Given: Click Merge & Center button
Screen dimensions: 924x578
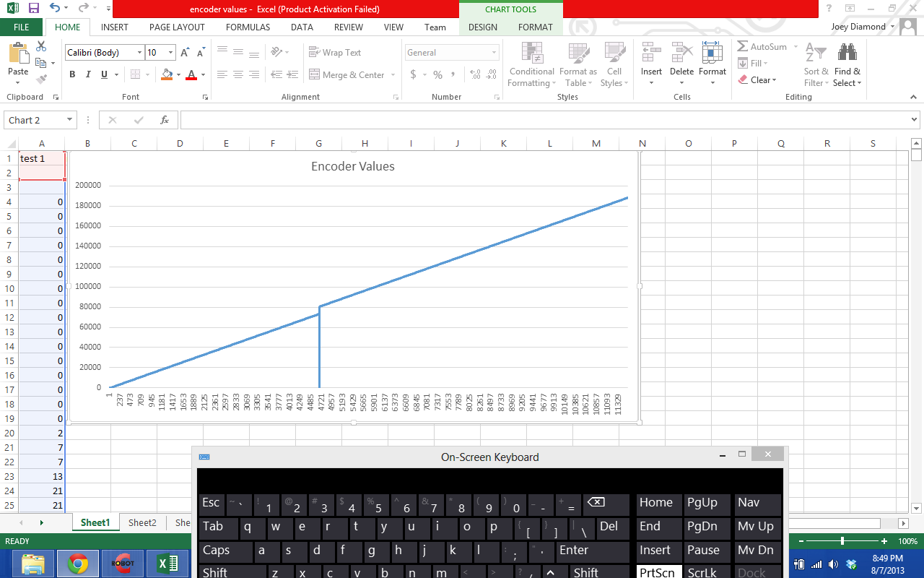Looking at the screenshot, I should coord(347,74).
